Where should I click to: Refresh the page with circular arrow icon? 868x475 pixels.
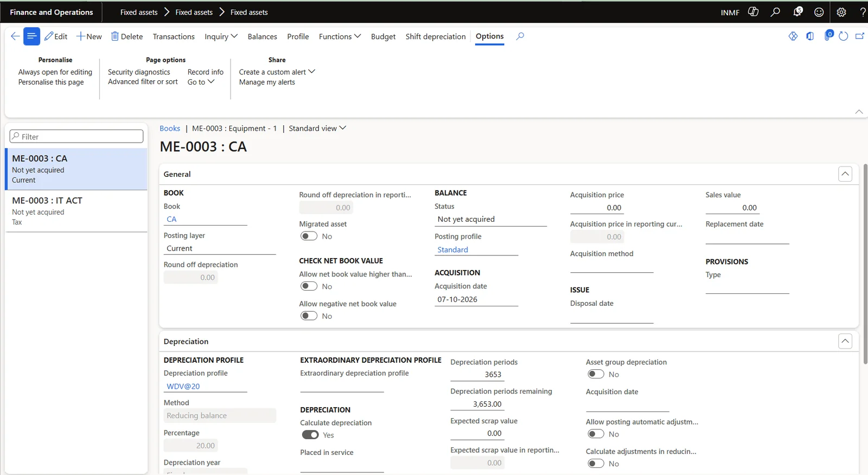[843, 36]
